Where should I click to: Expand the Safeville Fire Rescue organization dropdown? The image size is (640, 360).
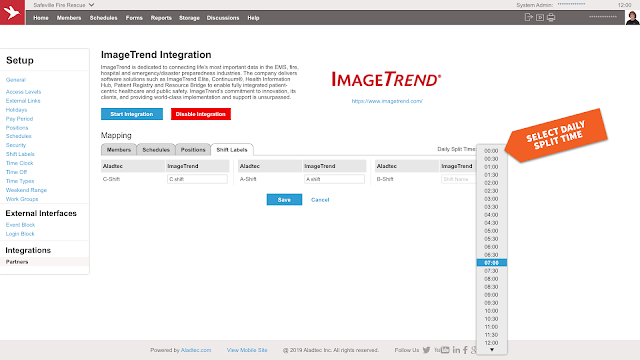click(64, 5)
